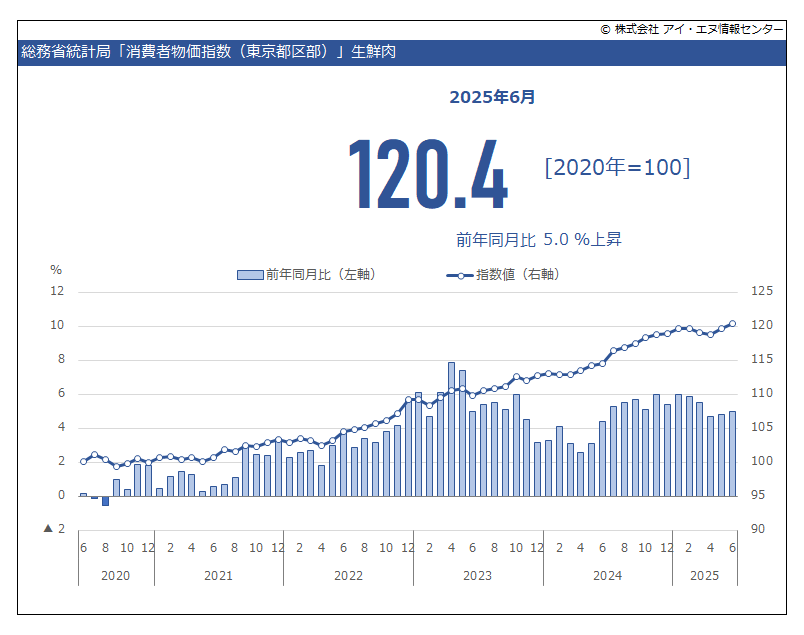Screen dimensions: 804x635
Task: Click the year label '2024' on x-axis
Action: tap(608, 576)
